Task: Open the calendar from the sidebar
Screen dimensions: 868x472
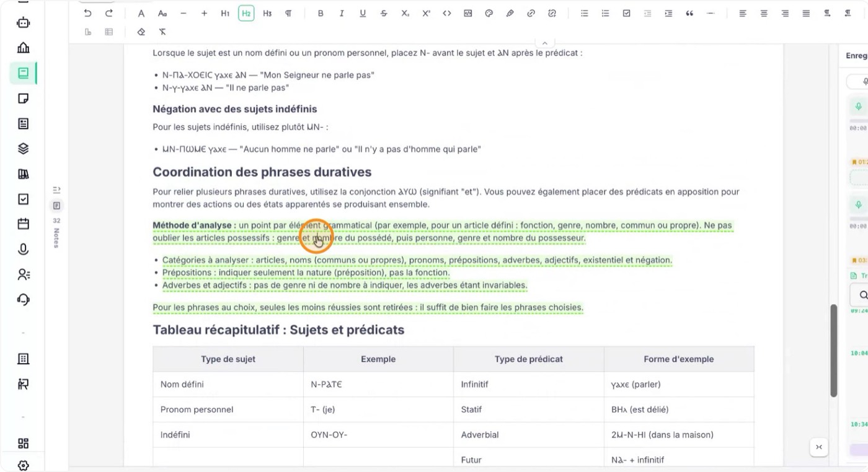Action: [24, 224]
